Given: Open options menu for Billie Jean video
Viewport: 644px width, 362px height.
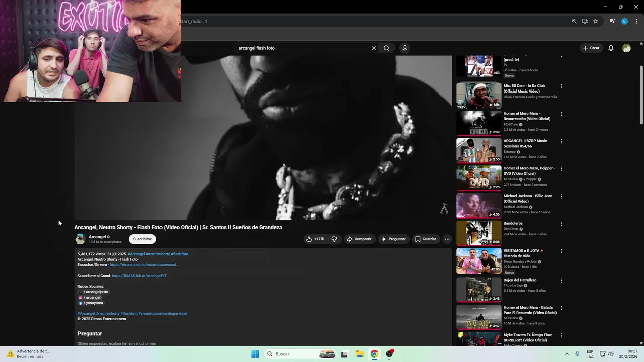Looking at the screenshot, I should point(562,196).
